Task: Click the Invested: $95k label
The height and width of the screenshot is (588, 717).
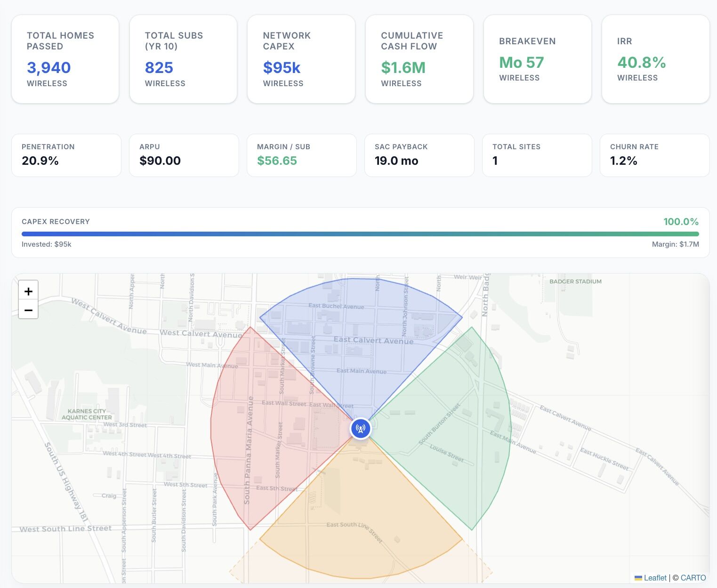Action: pyautogui.click(x=47, y=244)
